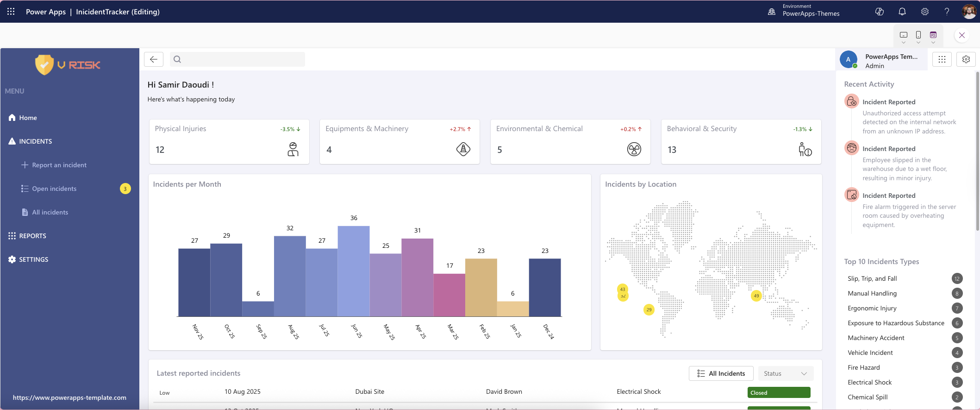Click the Physical Injuries worker icon
The image size is (980, 410).
pyautogui.click(x=293, y=149)
